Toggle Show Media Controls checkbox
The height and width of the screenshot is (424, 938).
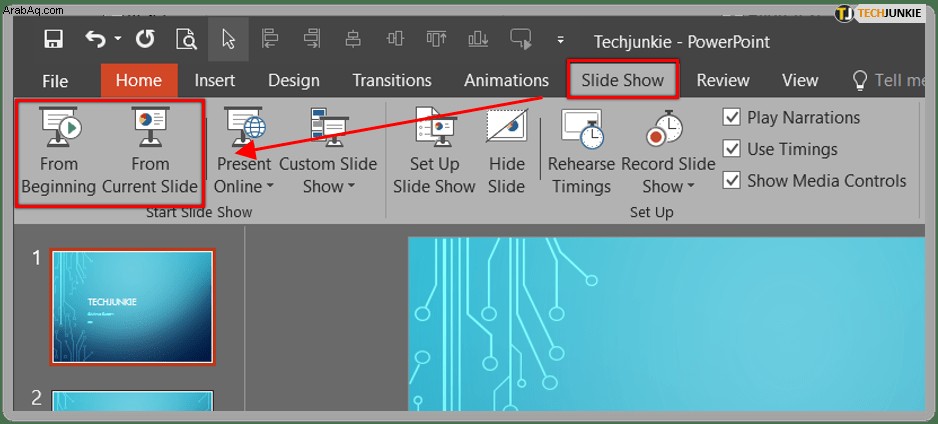coord(732,181)
